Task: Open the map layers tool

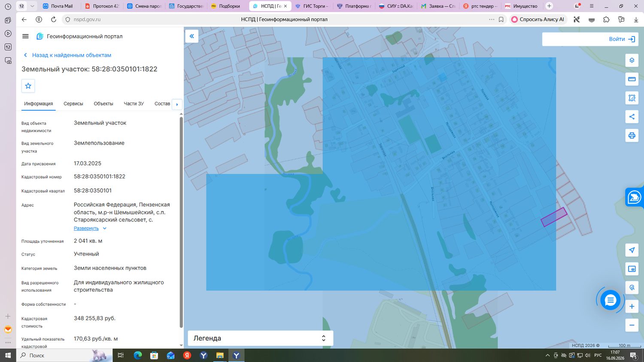Action: (x=632, y=60)
